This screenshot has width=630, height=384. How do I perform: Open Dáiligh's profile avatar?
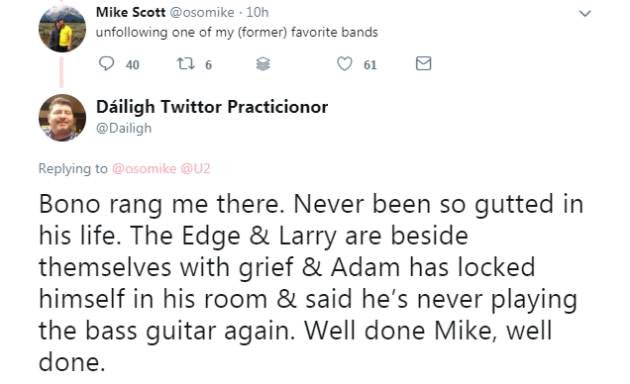(62, 118)
